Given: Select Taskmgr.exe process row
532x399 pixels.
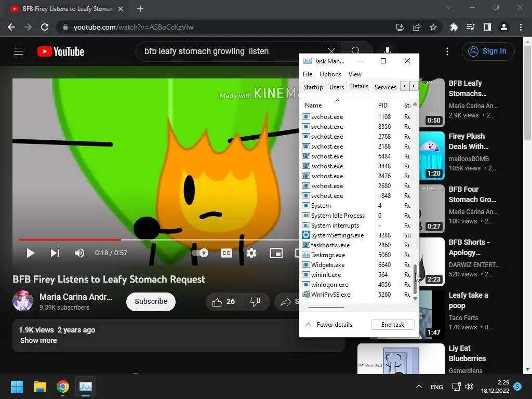Looking at the screenshot, I should (356, 255).
